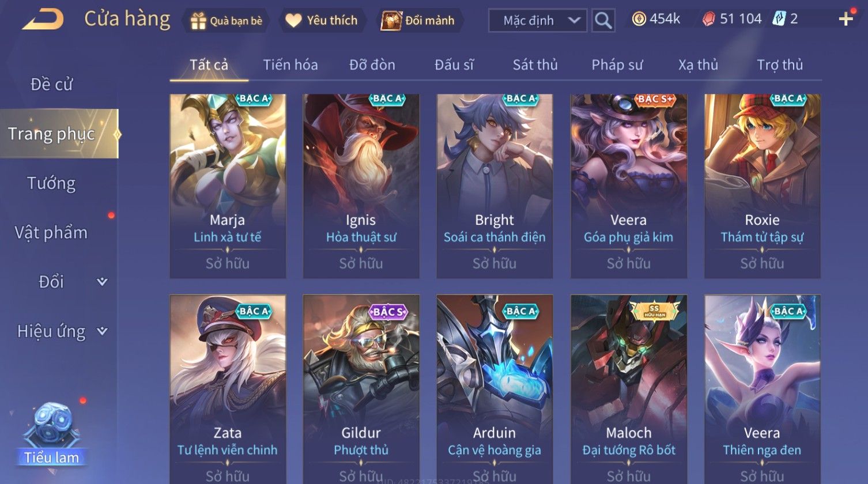Screen dimensions: 868x484
Task: Tap the blue voucher ticket icon
Action: 779,19
